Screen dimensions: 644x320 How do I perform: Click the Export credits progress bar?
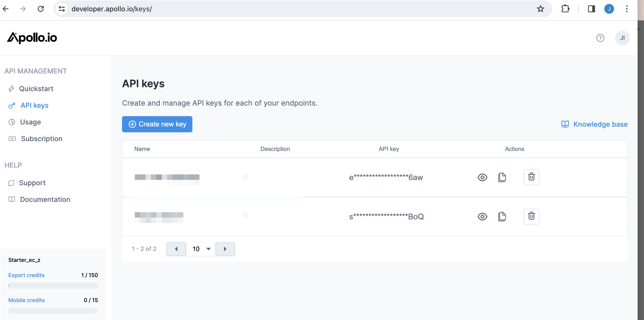coord(53,285)
